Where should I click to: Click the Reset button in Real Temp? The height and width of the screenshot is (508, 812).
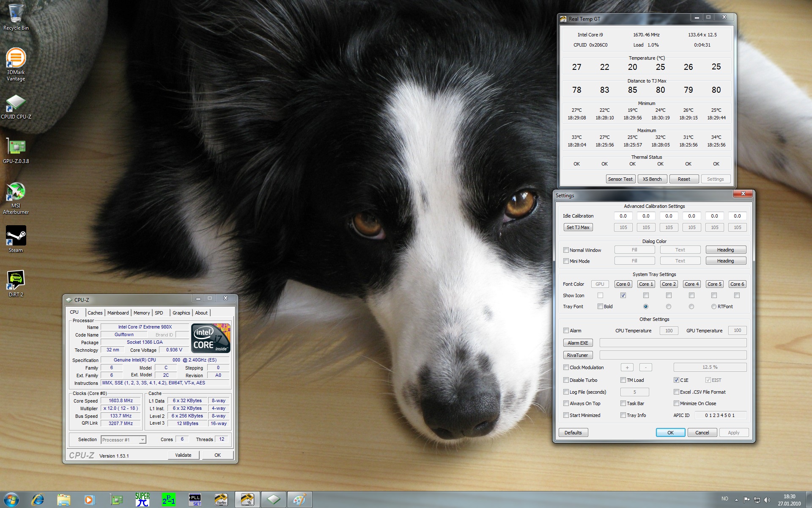point(684,179)
